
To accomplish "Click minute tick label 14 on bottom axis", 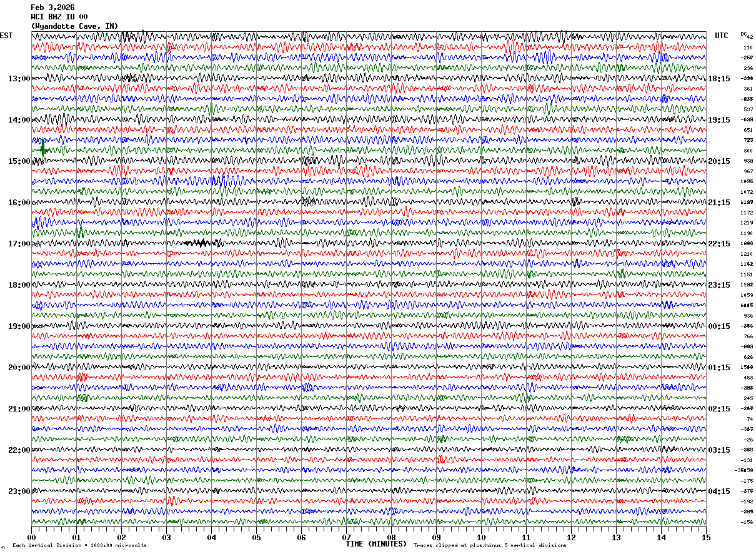I will click(x=661, y=537).
